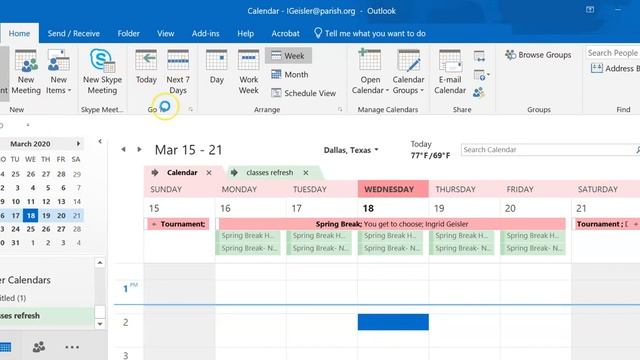Advance mini calendar to next month
Image resolution: width=640 pixels, height=360 pixels.
point(78,144)
